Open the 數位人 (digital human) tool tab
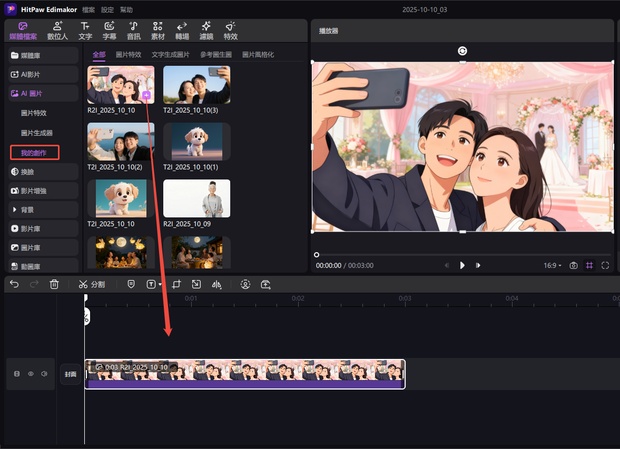This screenshot has width=620, height=449. (x=58, y=30)
